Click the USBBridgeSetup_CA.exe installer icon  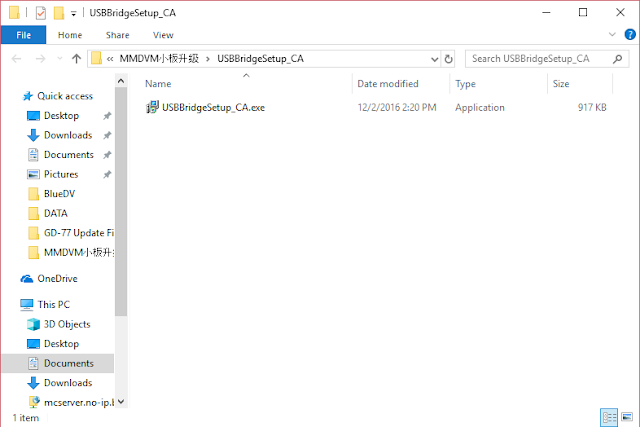coord(152,107)
